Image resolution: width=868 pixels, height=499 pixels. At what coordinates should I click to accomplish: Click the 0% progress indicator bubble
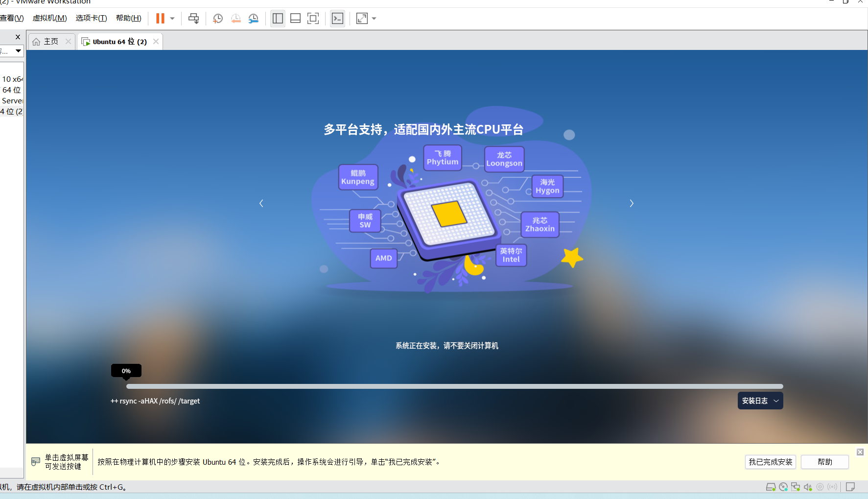pos(126,371)
